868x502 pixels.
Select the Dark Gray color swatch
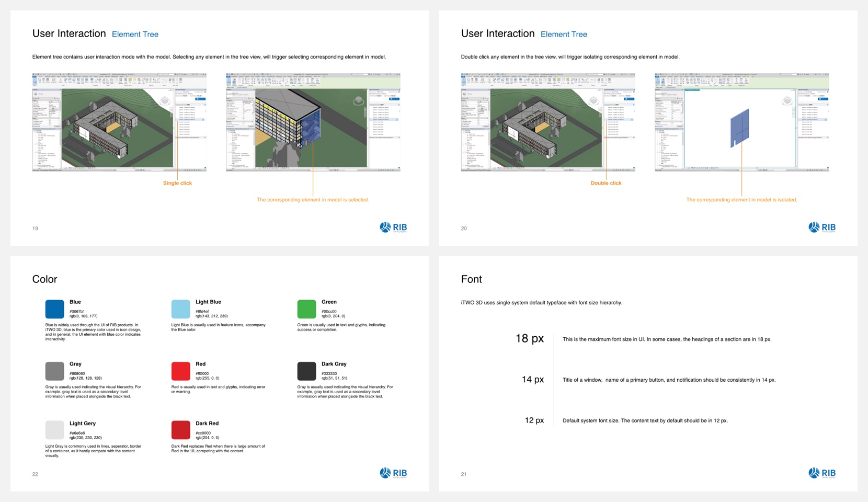(x=306, y=371)
